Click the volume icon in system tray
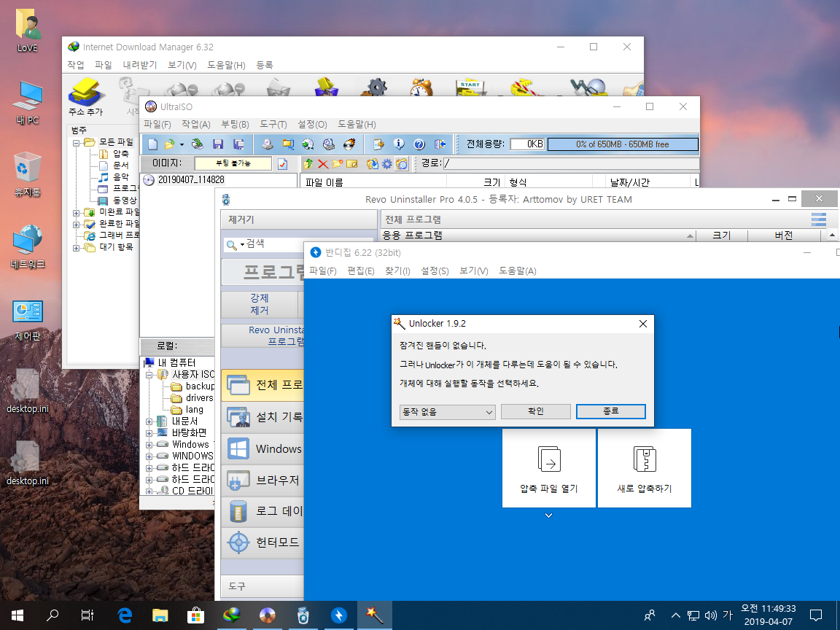 711,615
